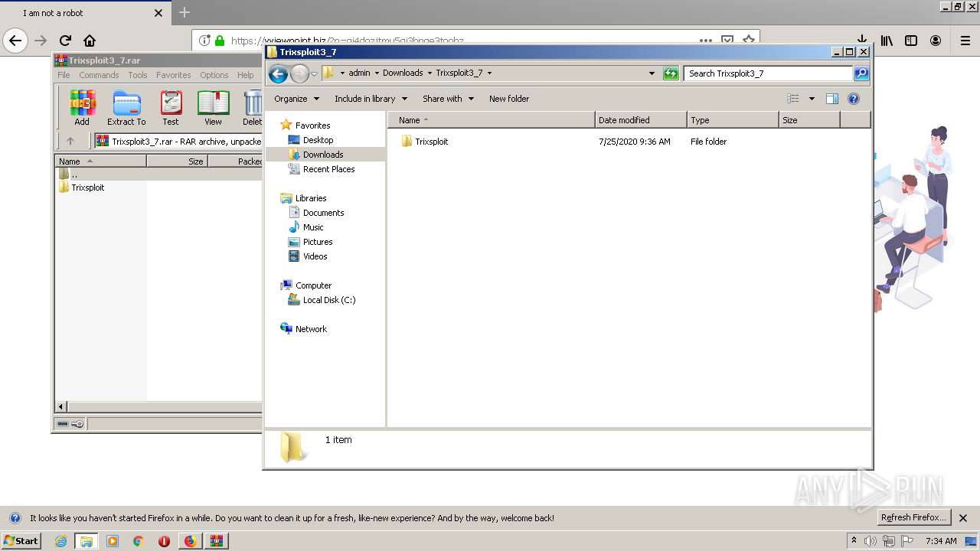The width and height of the screenshot is (980, 551).
Task: Open Explorer's Help icon
Action: pyautogui.click(x=854, y=99)
